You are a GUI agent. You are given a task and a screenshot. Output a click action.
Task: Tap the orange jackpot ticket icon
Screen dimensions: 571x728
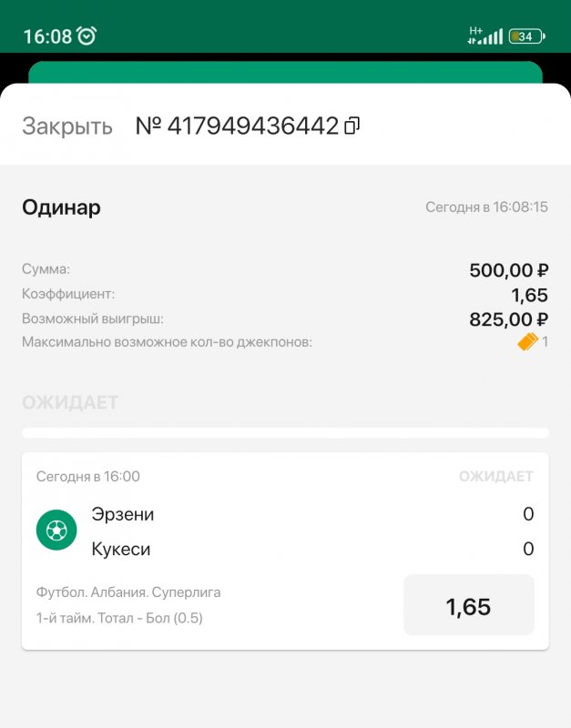coord(528,342)
